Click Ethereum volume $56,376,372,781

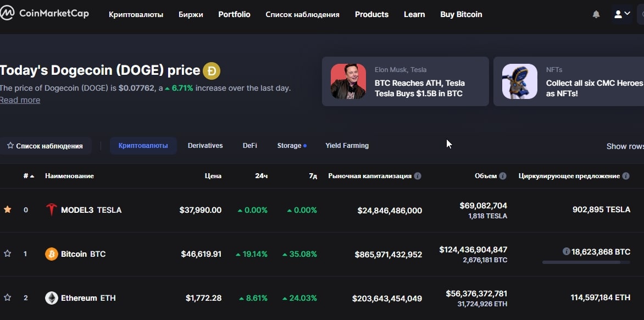point(476,293)
